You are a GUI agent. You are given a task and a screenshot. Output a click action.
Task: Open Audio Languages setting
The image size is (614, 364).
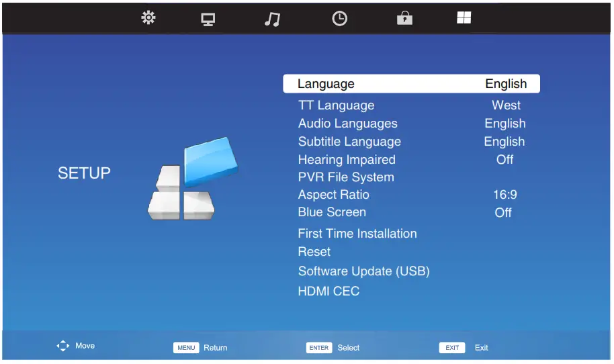pos(348,124)
